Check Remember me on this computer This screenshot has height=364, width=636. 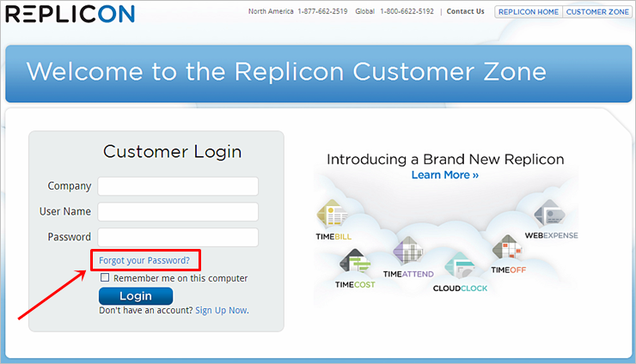click(105, 277)
